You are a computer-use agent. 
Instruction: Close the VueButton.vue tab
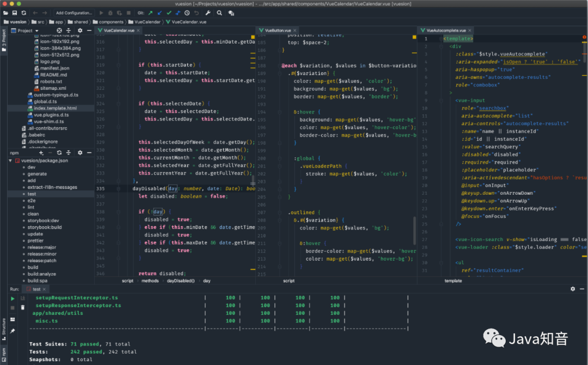tap(295, 30)
